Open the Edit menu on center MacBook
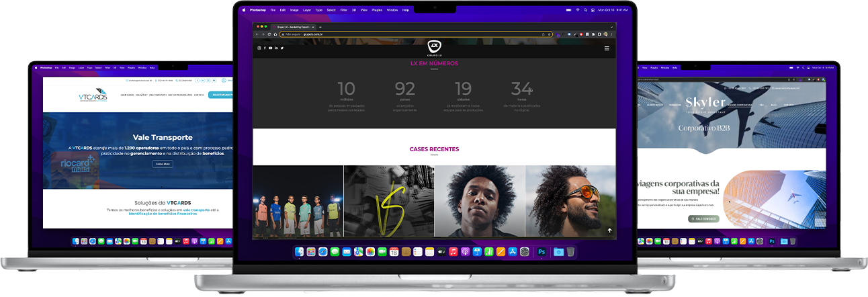 tap(283, 9)
